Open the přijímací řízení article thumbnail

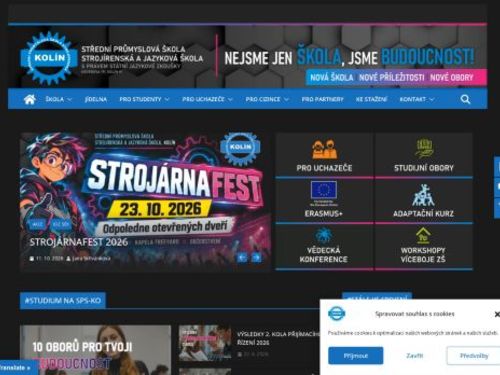tap(205, 343)
